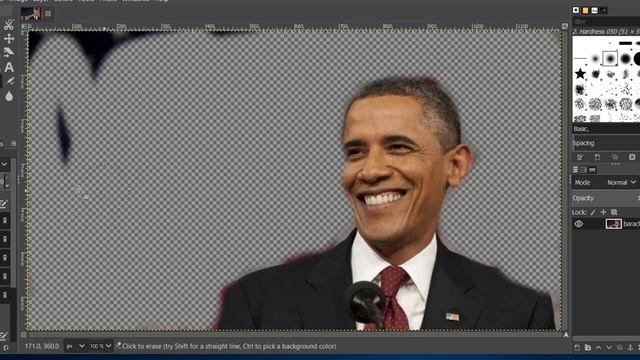
Task: Hide the barack layer with the eye icon
Action: pyautogui.click(x=579, y=224)
